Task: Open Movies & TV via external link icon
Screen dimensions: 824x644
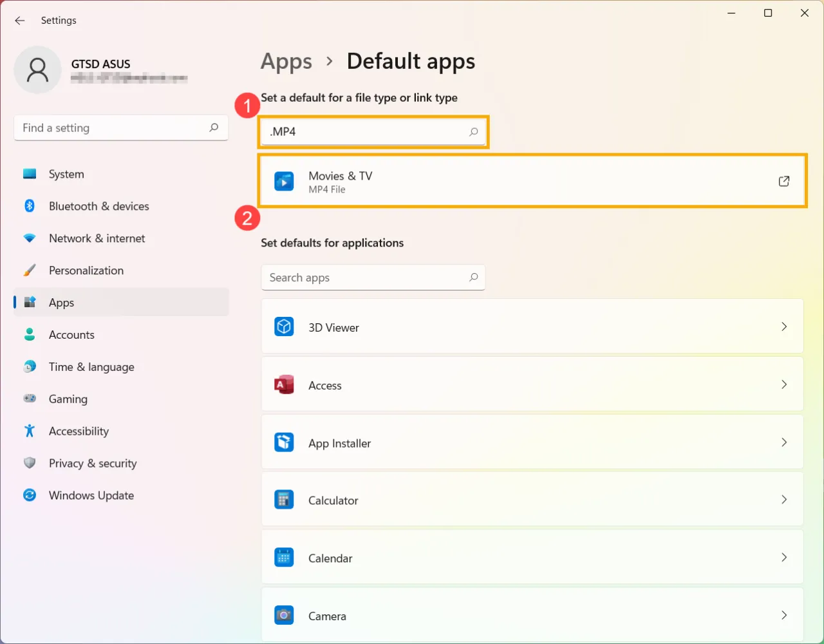Action: click(x=784, y=182)
